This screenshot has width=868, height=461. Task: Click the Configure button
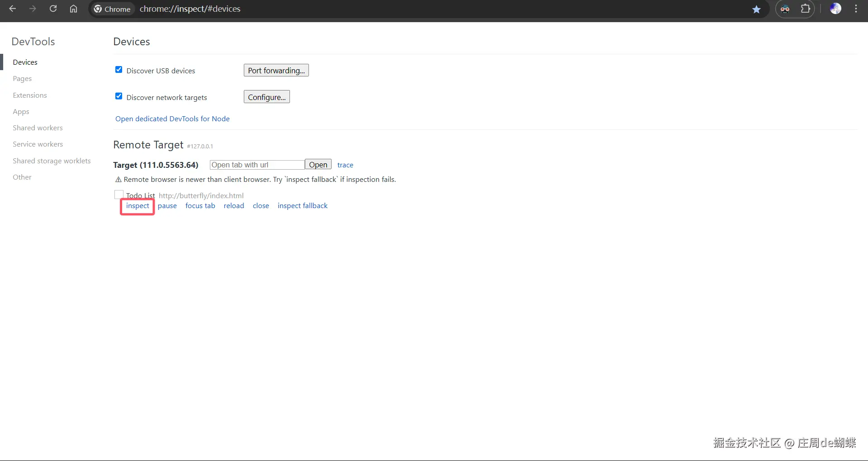point(267,97)
